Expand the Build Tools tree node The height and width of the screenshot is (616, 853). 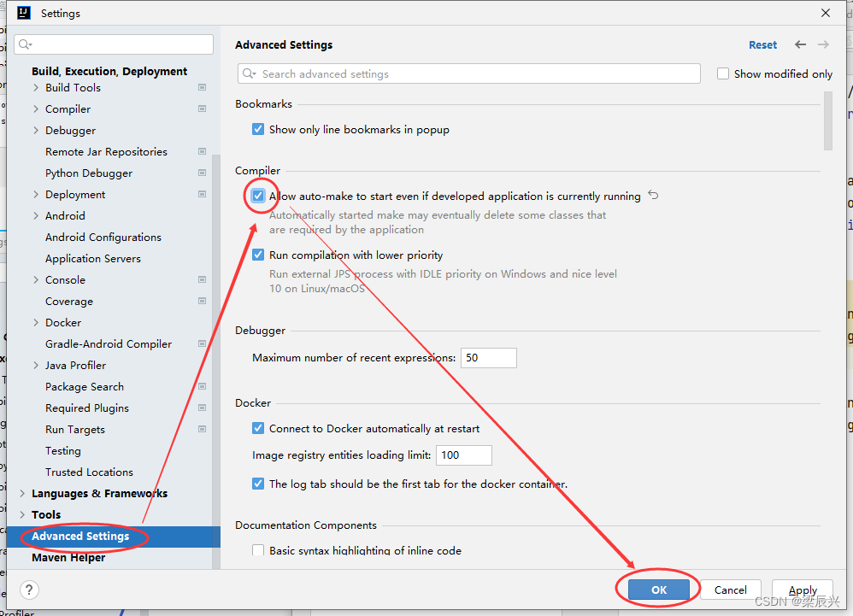(x=36, y=87)
